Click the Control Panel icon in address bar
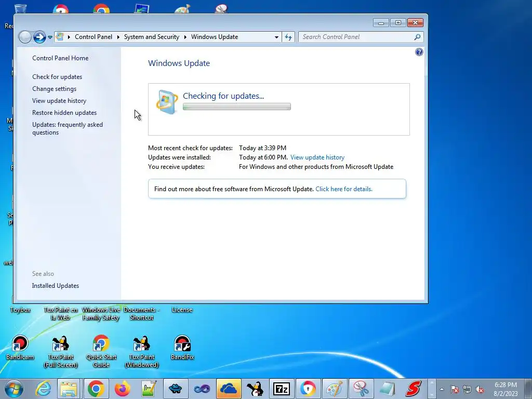This screenshot has width=532, height=399. coord(60,37)
